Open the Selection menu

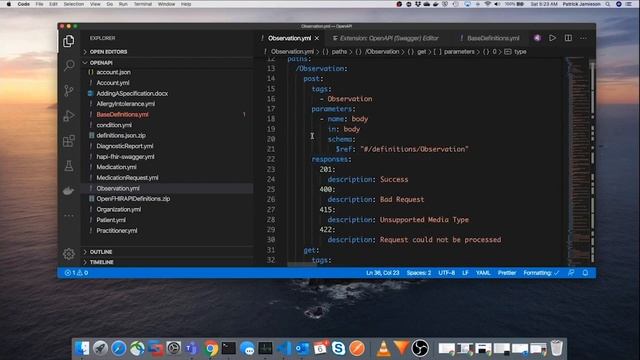tap(73, 4)
